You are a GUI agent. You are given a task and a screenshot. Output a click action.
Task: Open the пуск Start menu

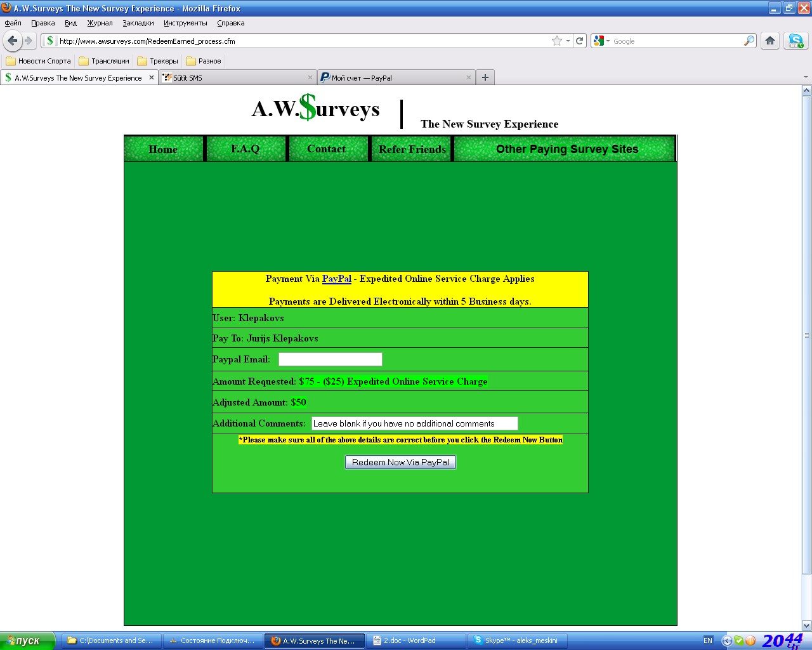tap(28, 640)
